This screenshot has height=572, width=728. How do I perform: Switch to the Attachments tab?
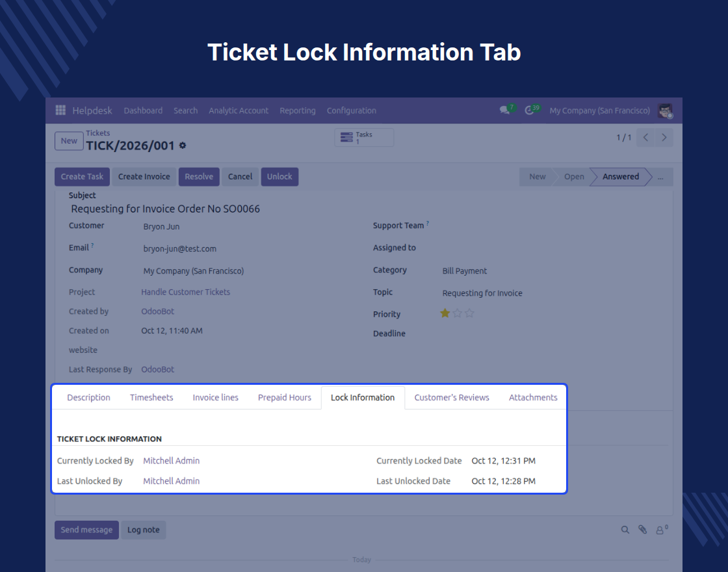[533, 397]
